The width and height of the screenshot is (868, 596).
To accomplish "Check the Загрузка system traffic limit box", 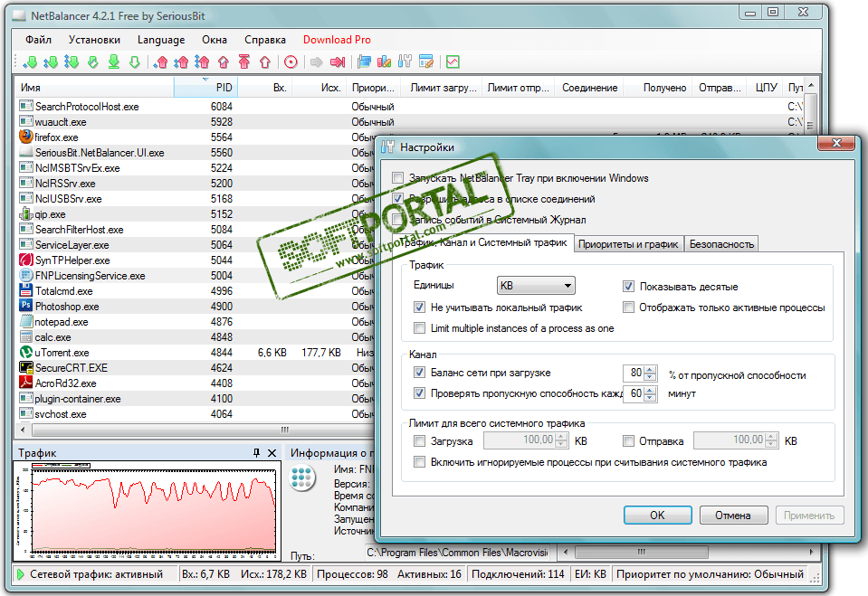I will [420, 441].
